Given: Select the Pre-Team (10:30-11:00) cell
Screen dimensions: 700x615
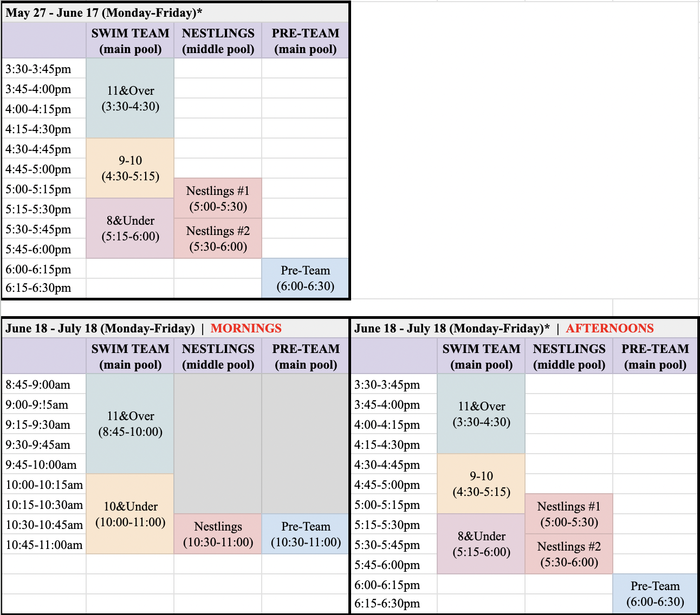Looking at the screenshot, I should click(x=306, y=534).
